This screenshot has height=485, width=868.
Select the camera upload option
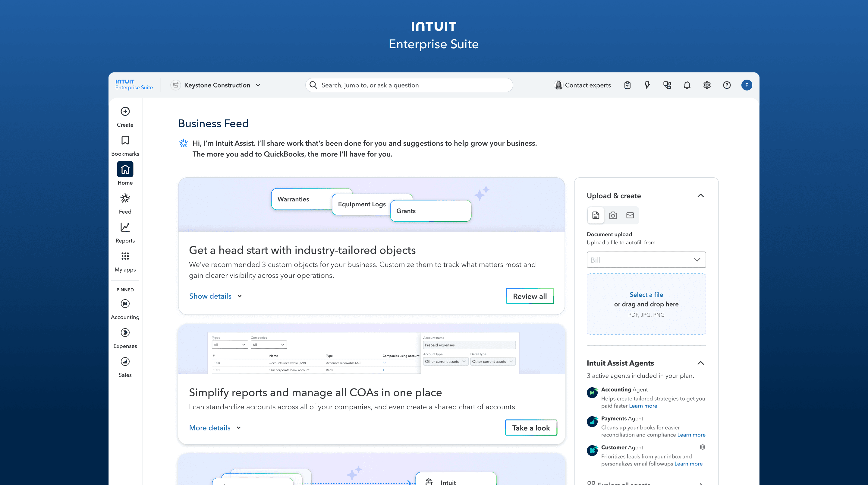click(613, 216)
